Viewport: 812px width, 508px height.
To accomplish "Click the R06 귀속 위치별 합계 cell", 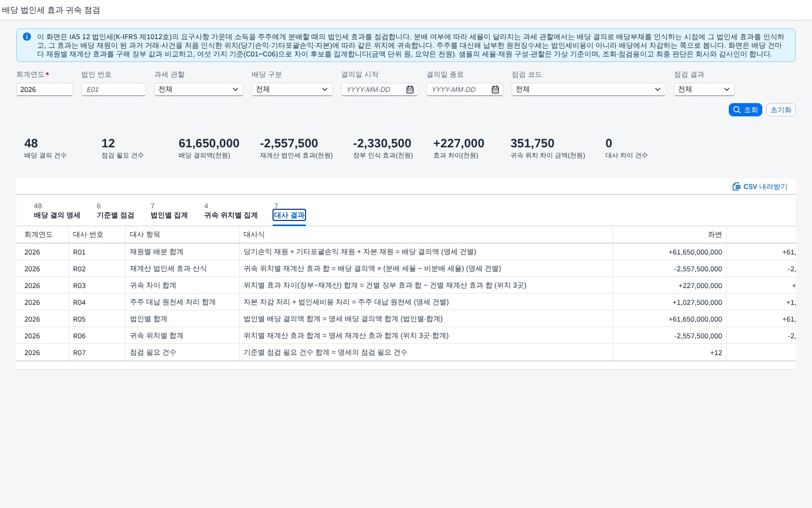I will click(182, 336).
